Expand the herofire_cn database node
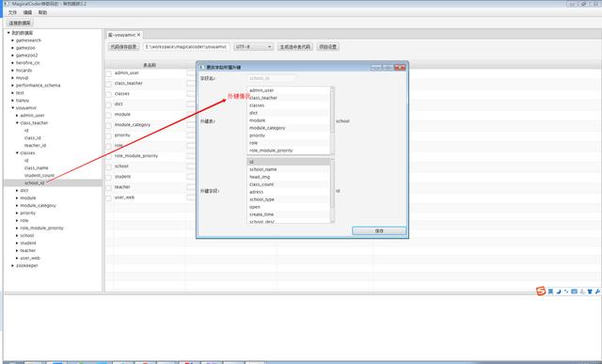 click(12, 63)
